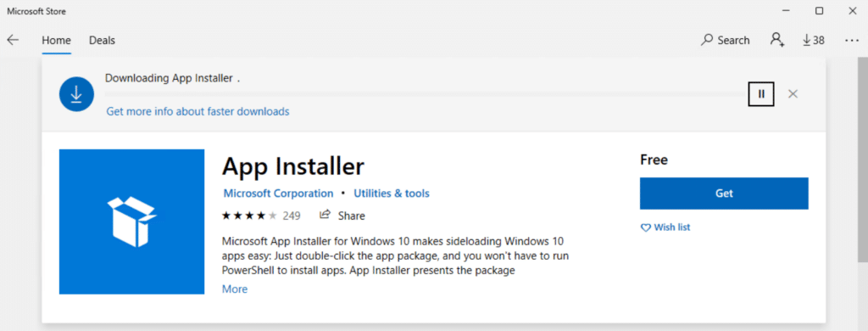Viewport: 868px width, 331px height.
Task: Expand description with More link
Action: [235, 289]
